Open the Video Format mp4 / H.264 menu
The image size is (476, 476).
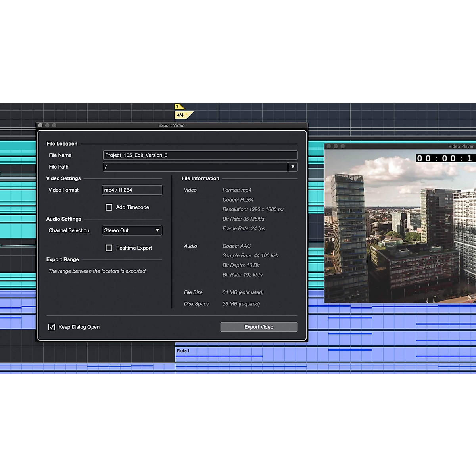pos(132,190)
